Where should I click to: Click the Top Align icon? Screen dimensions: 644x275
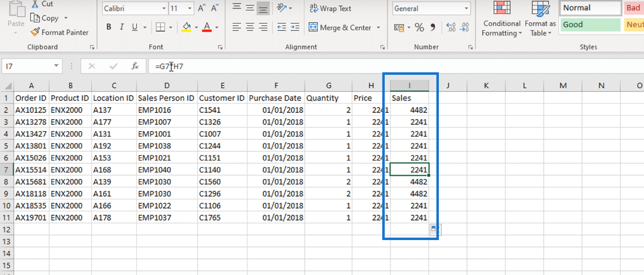point(237,8)
